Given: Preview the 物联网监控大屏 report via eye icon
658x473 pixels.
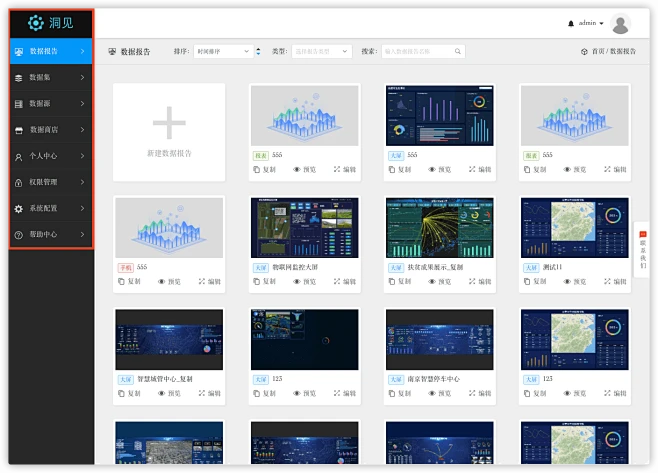Looking at the screenshot, I should pos(298,282).
